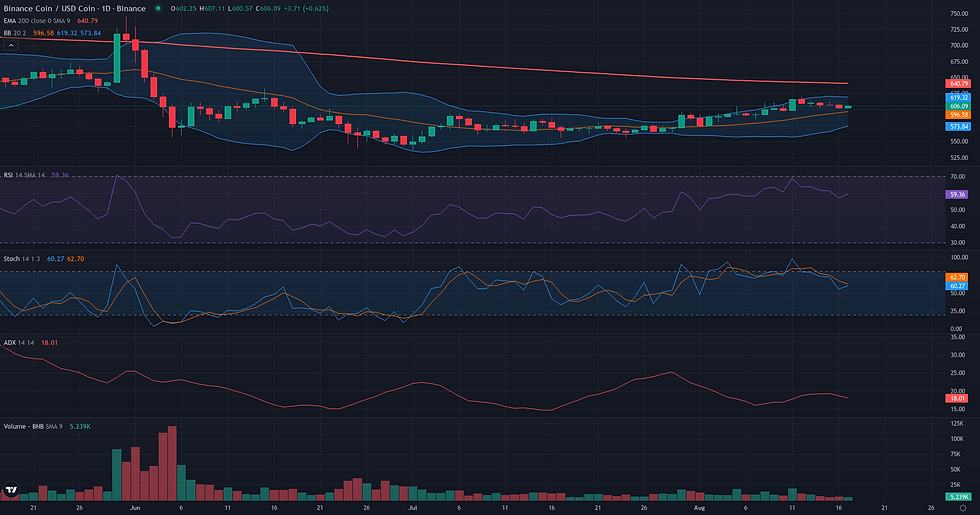980x515 pixels.
Task: Click the 700.00 price axis label
Action: click(959, 46)
